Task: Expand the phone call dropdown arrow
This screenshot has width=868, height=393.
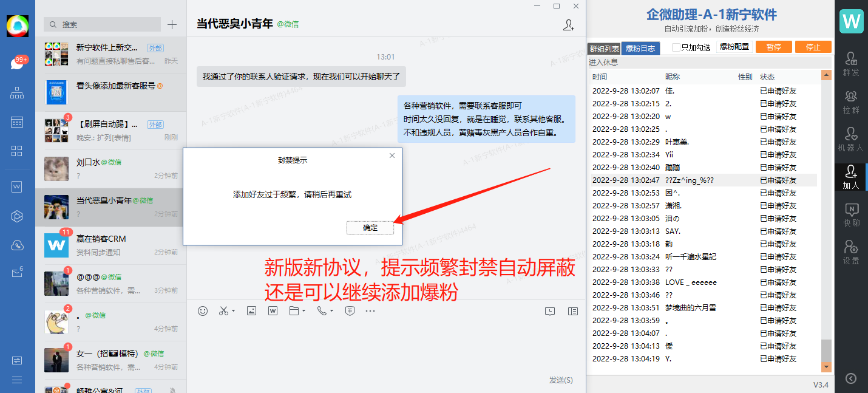Action: 331,311
